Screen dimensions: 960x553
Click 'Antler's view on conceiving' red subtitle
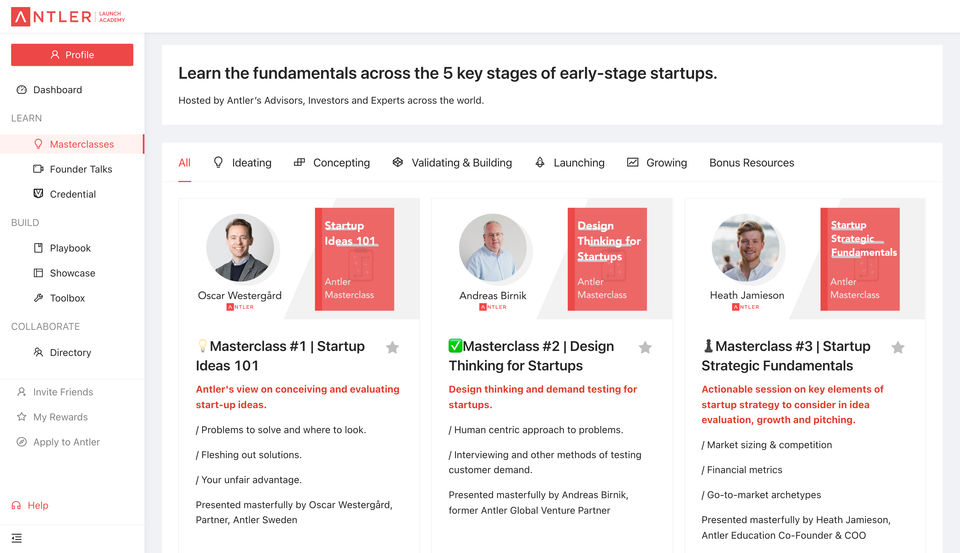click(298, 397)
